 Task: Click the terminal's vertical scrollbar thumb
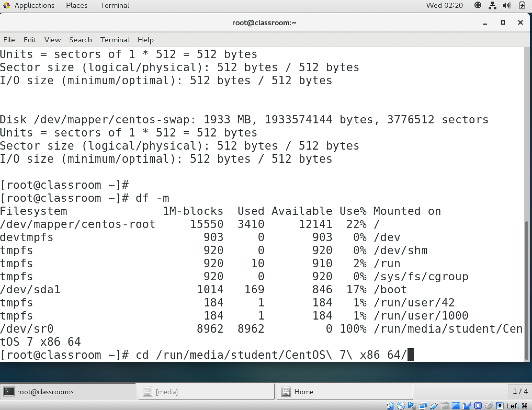tap(527, 290)
